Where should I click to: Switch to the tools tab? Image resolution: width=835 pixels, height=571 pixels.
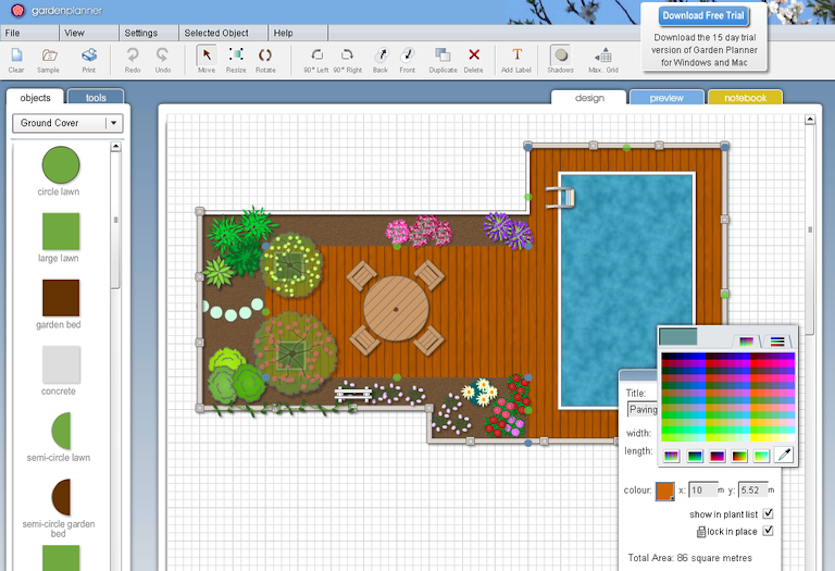(96, 97)
